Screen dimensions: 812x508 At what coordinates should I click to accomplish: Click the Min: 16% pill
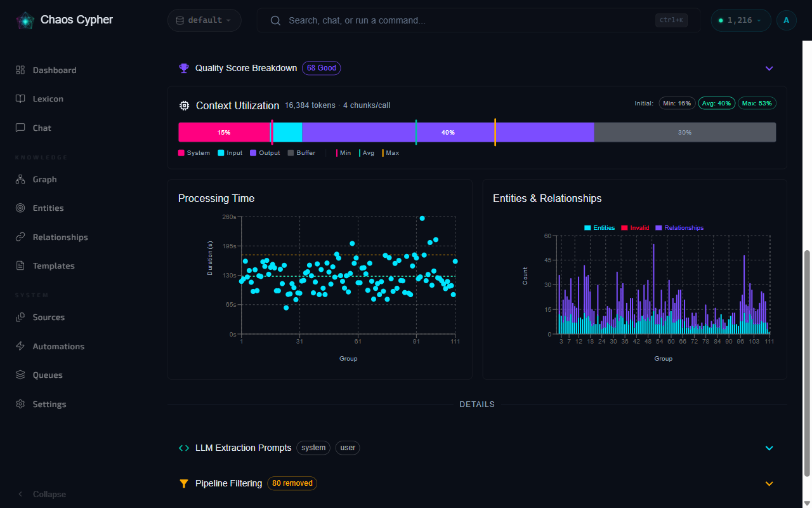(x=677, y=103)
